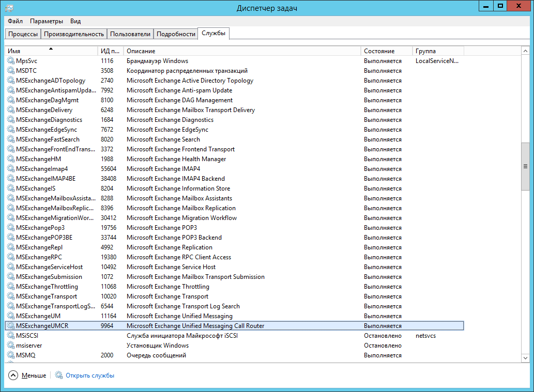Image resolution: width=534 pixels, height=392 pixels.
Task: Sort by the Имя column header
Action: [51, 51]
